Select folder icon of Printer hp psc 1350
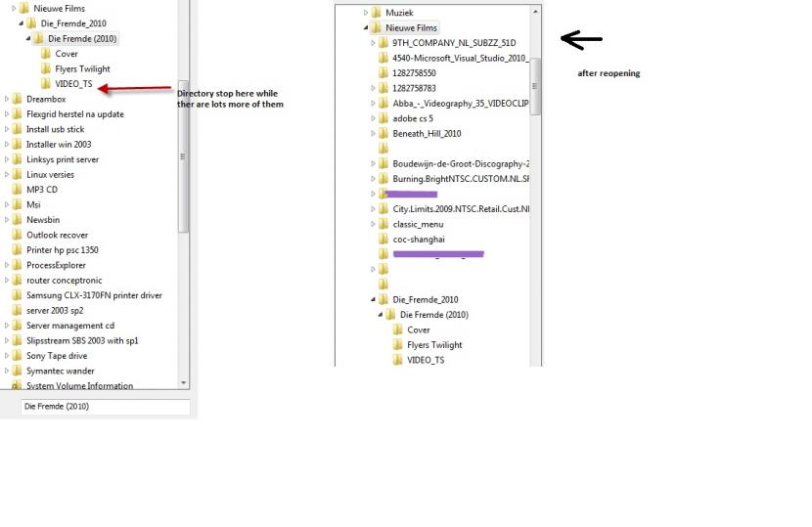The width and height of the screenshot is (812, 527). pos(17,250)
